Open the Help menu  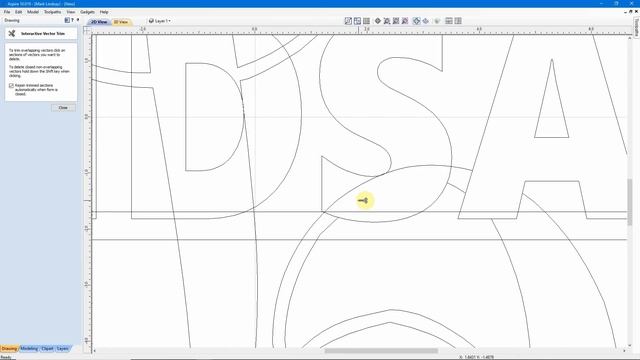click(x=104, y=12)
